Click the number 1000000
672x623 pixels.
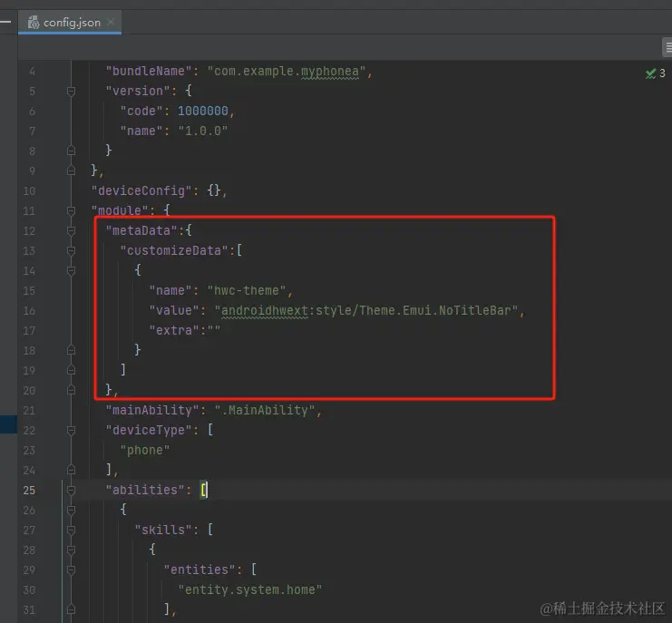[x=203, y=111]
